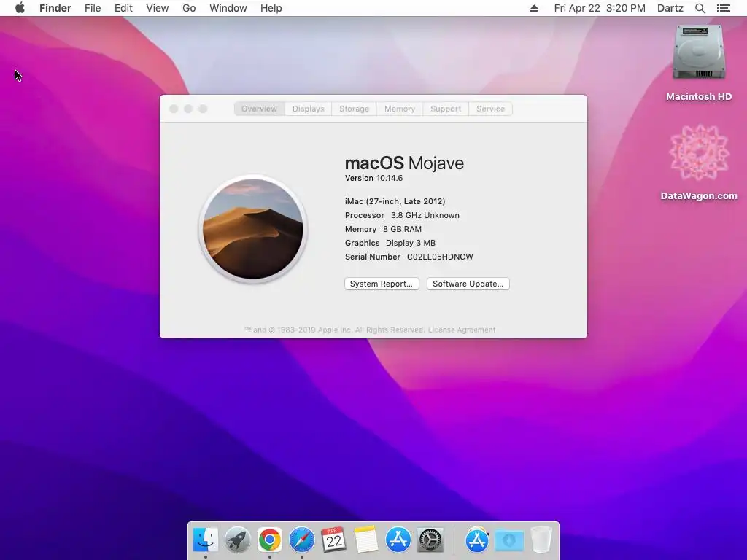Open System Preferences gear in Dock

[430, 540]
